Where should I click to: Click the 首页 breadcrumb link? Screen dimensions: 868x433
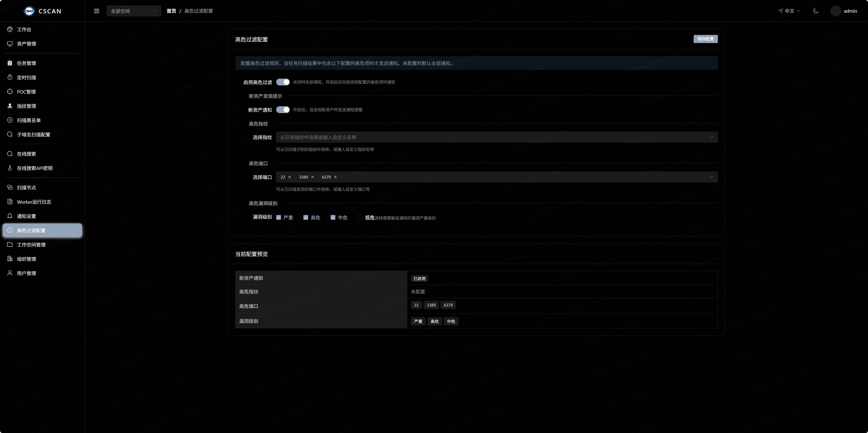(171, 11)
